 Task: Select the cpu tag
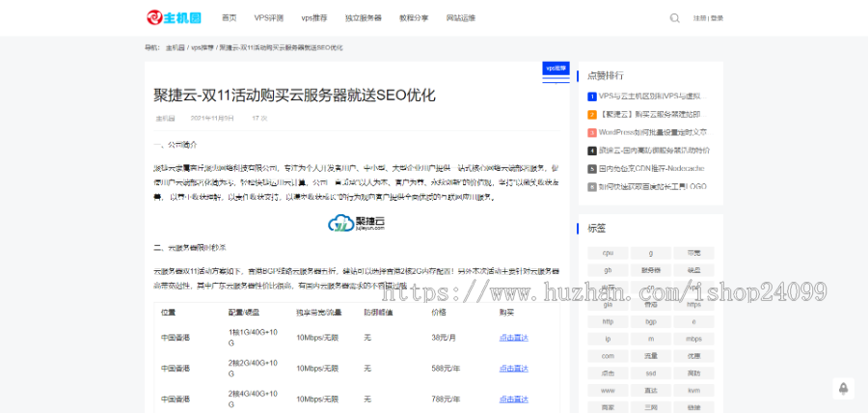[x=608, y=253]
